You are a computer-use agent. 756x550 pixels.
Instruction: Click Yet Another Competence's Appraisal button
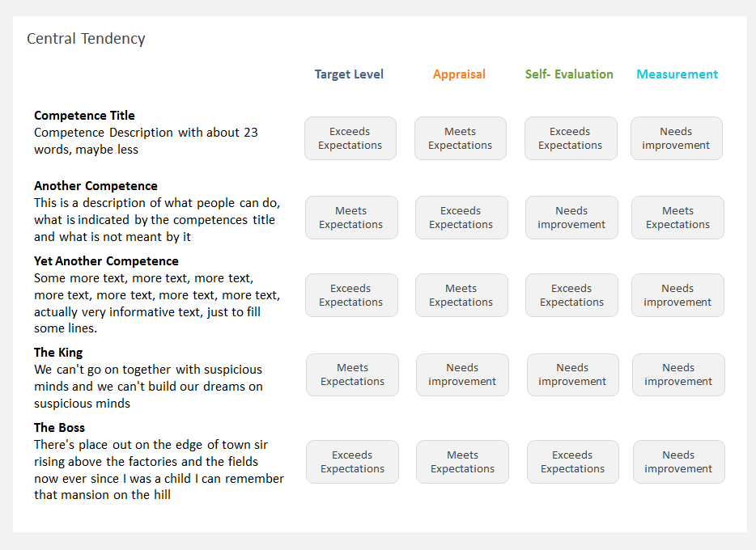click(x=461, y=295)
